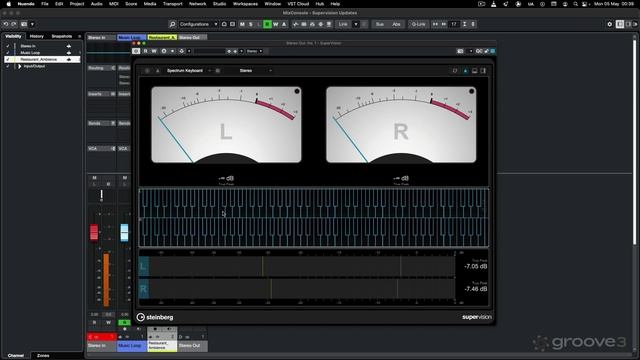The height and width of the screenshot is (360, 640).
Task: Switch to the Snapshots tab
Action: [62, 36]
